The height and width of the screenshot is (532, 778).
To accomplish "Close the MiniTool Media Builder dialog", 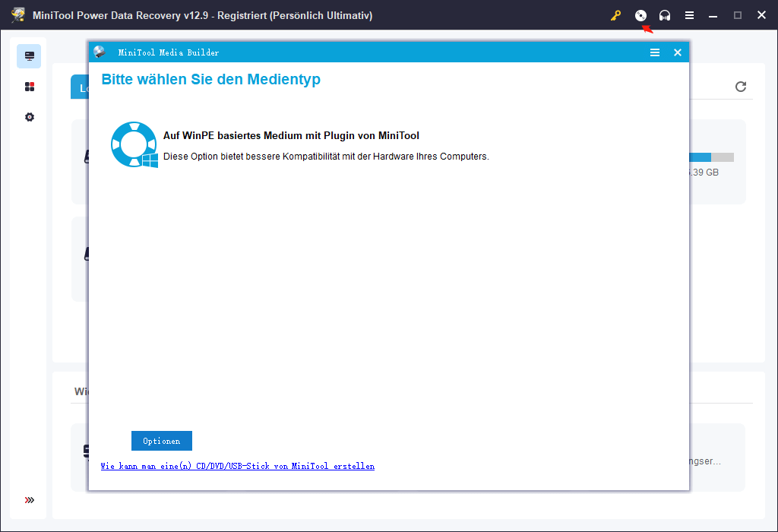I will click(x=677, y=52).
